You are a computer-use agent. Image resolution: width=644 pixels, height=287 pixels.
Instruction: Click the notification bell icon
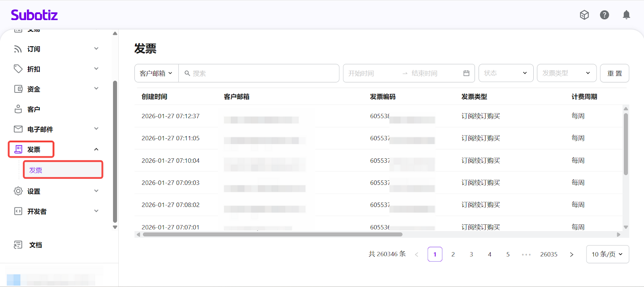click(626, 15)
